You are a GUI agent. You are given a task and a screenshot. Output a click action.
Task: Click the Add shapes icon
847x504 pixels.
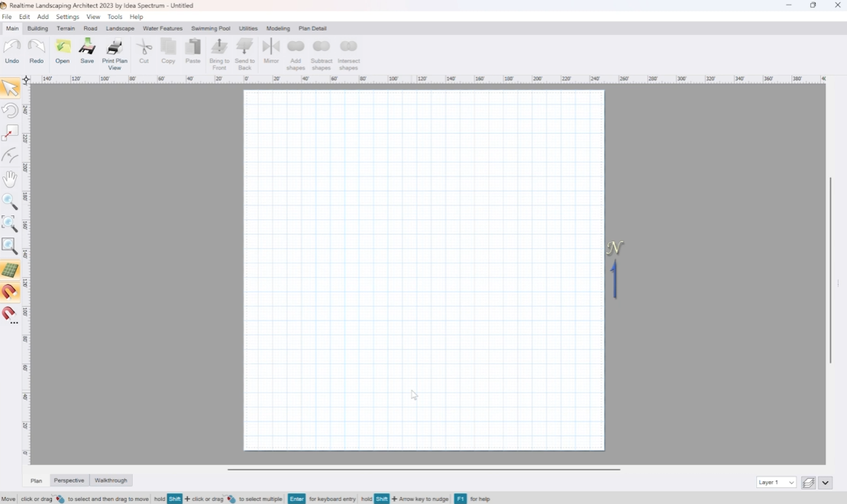[296, 54]
